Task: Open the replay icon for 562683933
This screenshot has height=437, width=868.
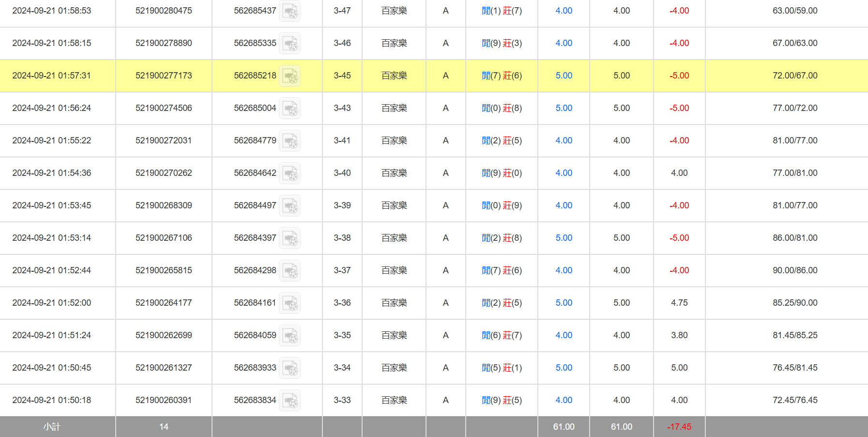Action: (290, 368)
